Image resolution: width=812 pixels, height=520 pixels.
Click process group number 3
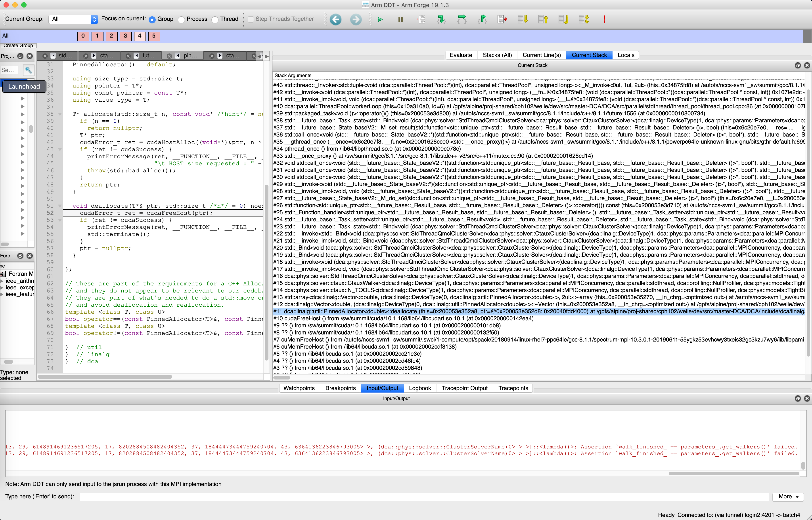coord(126,36)
